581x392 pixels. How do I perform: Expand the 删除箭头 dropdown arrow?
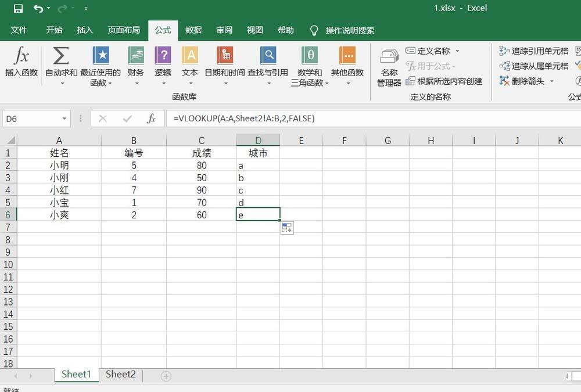tap(552, 81)
